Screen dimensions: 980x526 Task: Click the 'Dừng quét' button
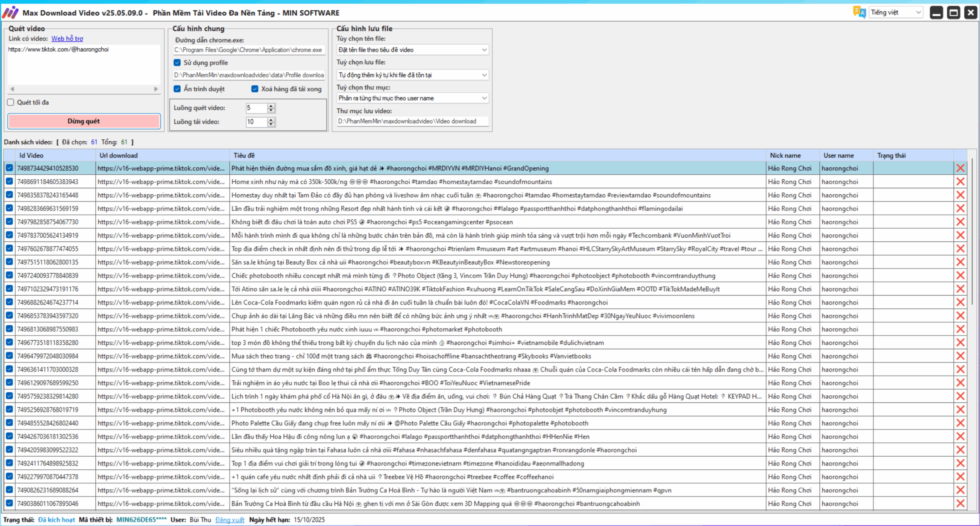84,121
